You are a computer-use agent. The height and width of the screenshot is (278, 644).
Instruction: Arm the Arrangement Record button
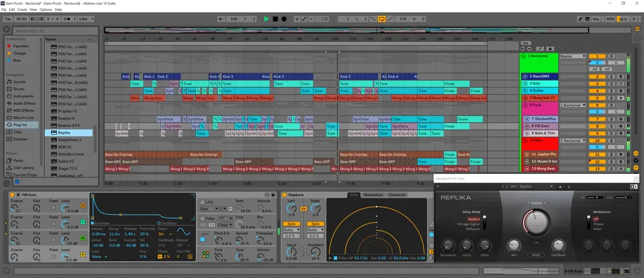point(284,19)
